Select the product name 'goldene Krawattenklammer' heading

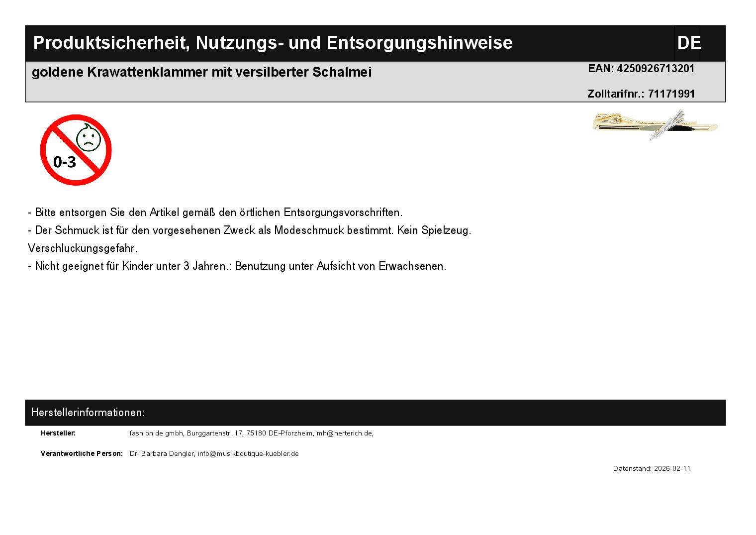(x=201, y=72)
